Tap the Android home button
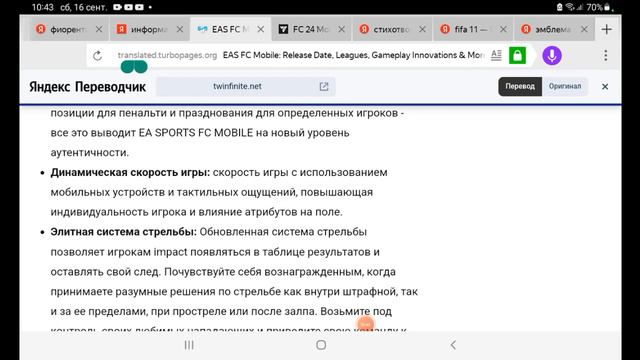 [321, 345]
